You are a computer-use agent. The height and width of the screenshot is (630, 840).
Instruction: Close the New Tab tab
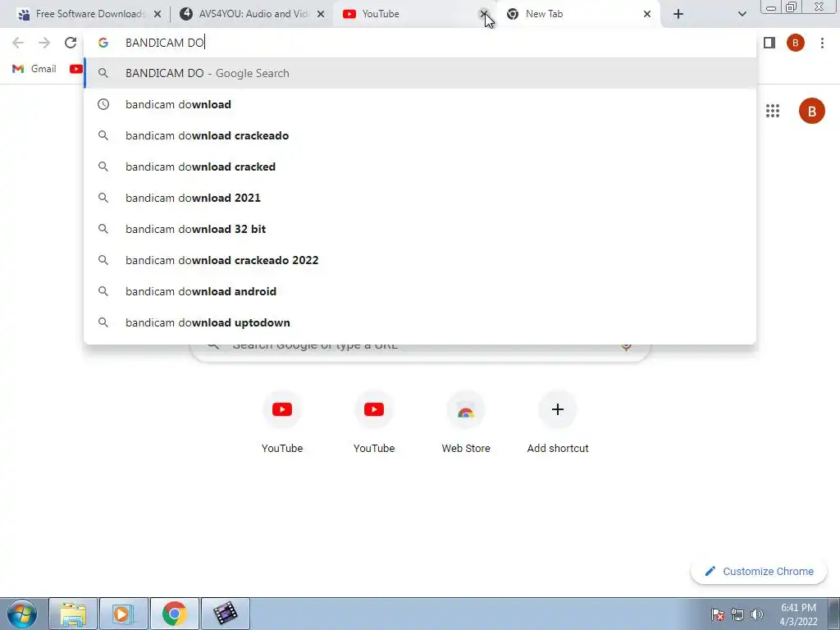[x=647, y=14]
